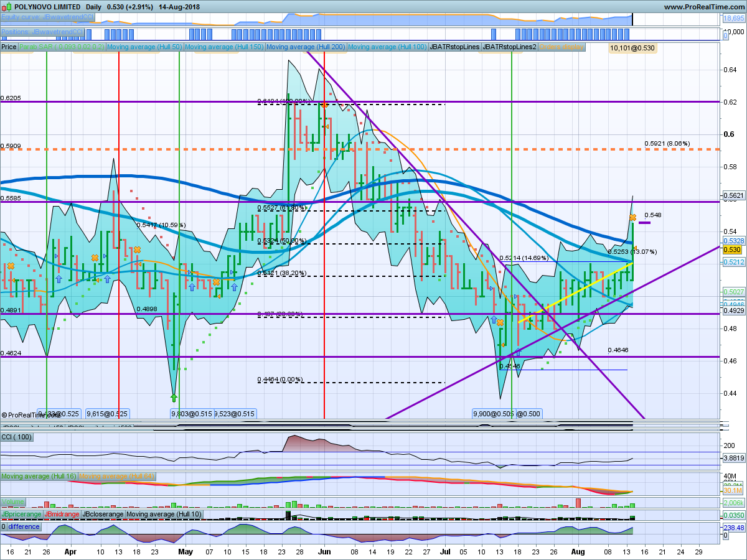This screenshot has height=560, width=747.
Task: Select Moving average (Hull 10) label
Action: point(164,514)
